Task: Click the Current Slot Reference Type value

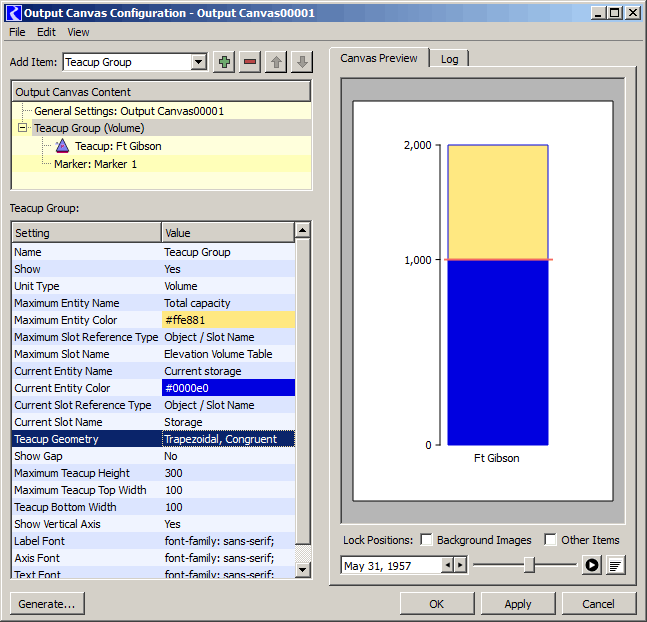Action: (228, 405)
